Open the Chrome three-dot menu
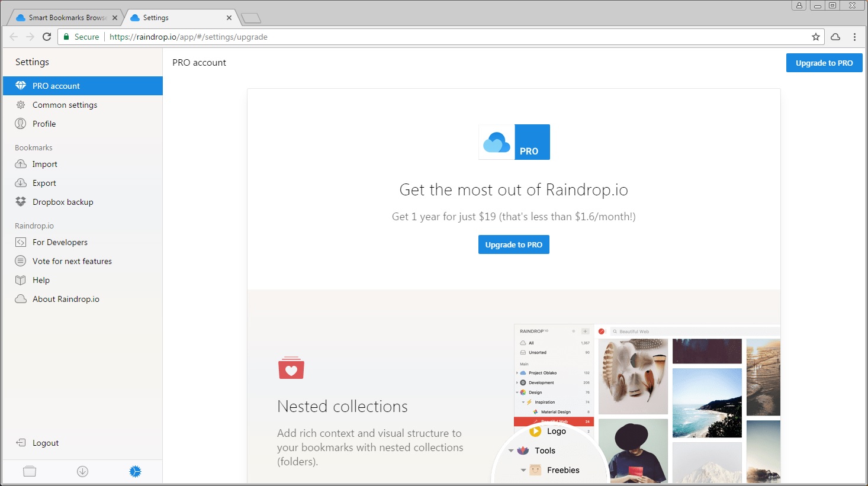This screenshot has width=868, height=486. click(854, 37)
